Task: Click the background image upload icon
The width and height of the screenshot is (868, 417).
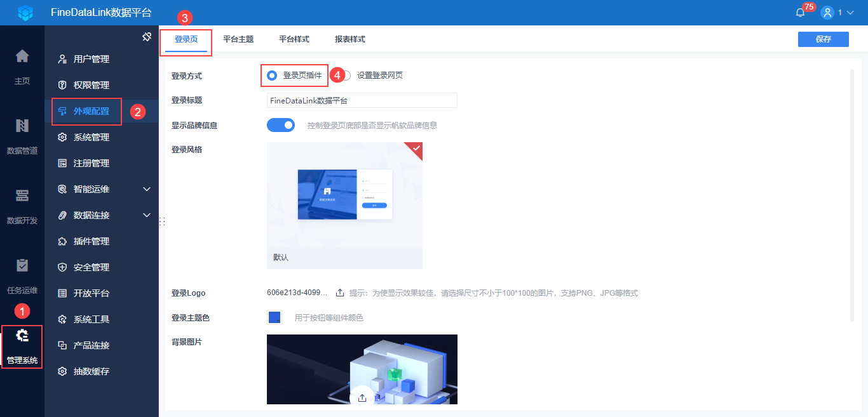Action: coord(362,397)
